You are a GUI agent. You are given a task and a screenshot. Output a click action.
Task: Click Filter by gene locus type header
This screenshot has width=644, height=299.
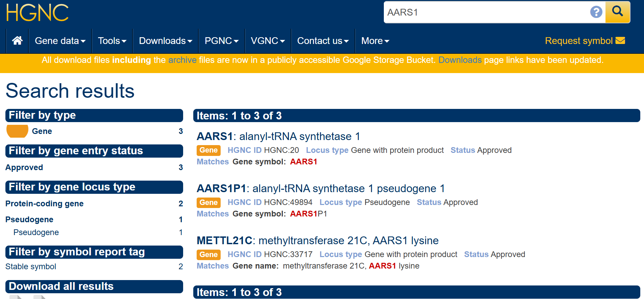94,187
